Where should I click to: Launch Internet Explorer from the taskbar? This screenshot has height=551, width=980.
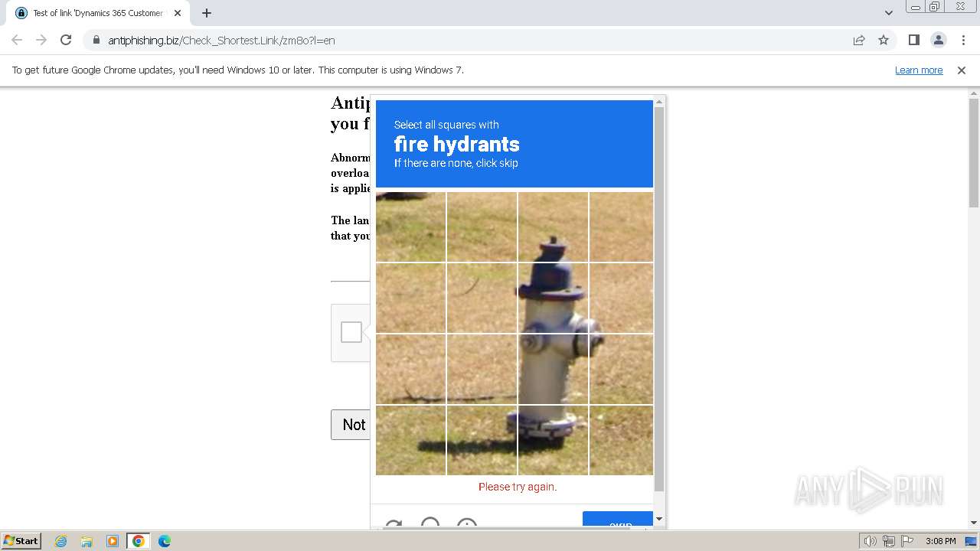[x=61, y=541]
